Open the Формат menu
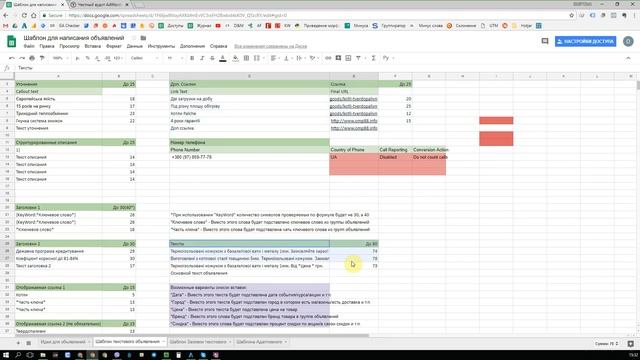The width and height of the screenshot is (640, 360). (x=114, y=46)
